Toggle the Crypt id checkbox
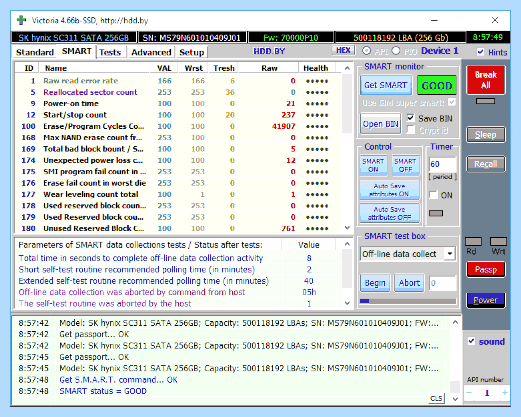Viewport: 521px width, 417px height. point(411,130)
